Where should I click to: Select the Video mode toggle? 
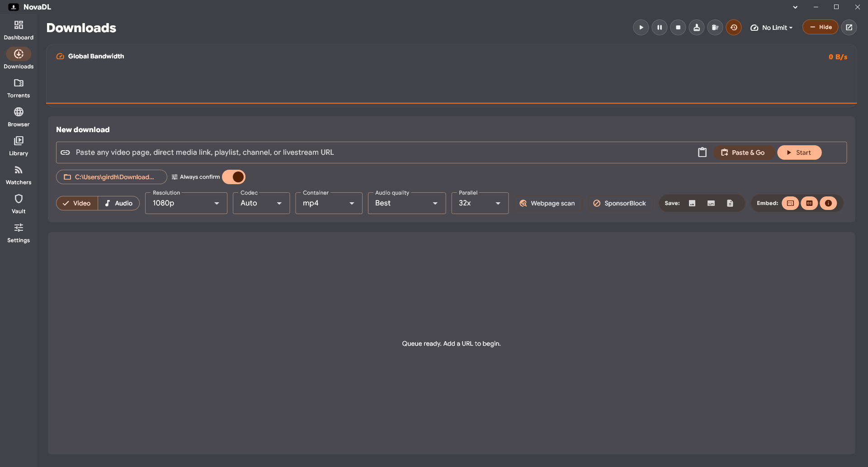point(77,203)
